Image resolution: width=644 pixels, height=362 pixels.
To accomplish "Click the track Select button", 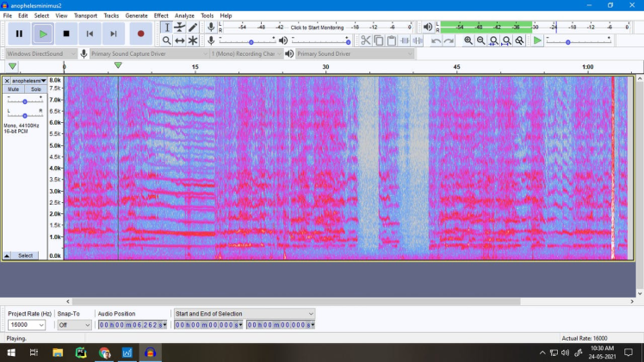I will click(25, 255).
